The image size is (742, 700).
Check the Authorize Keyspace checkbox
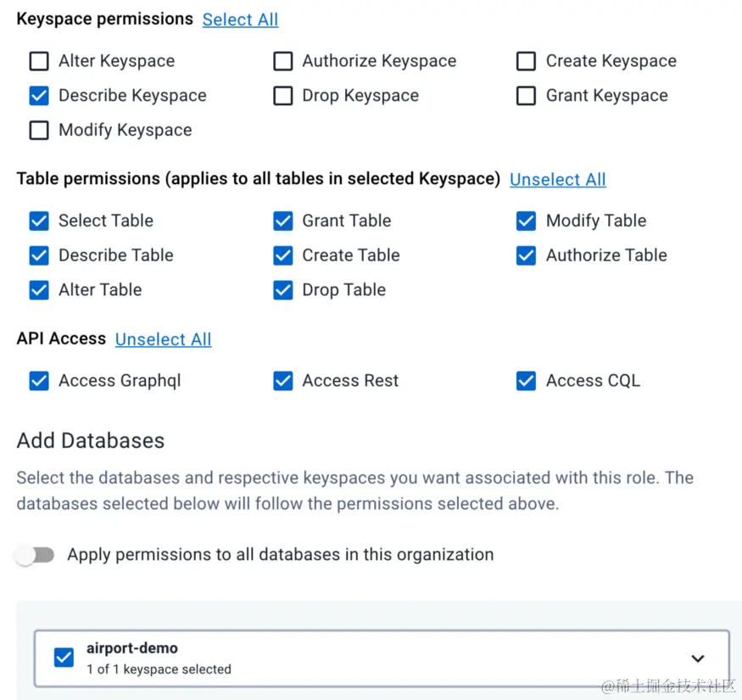(x=283, y=61)
